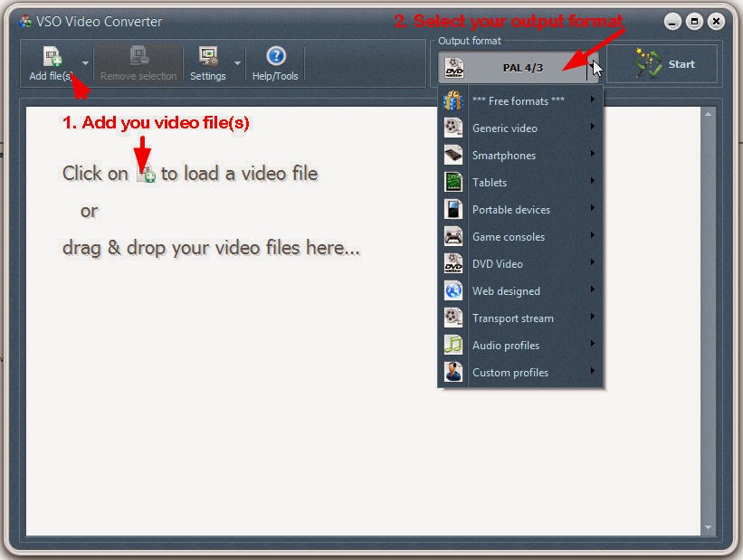Expand the DVD Video submenu arrow
This screenshot has height=560, width=743.
pos(592,262)
